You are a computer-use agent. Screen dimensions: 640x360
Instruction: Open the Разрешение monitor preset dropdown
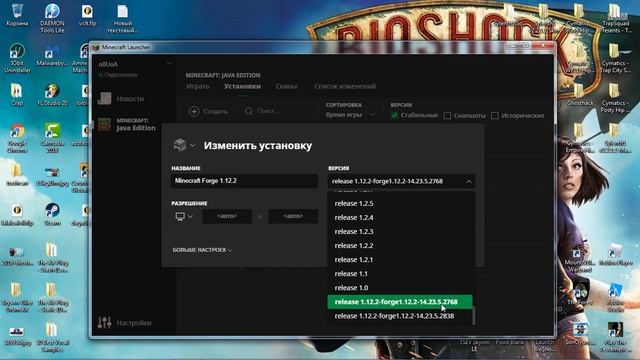[184, 216]
